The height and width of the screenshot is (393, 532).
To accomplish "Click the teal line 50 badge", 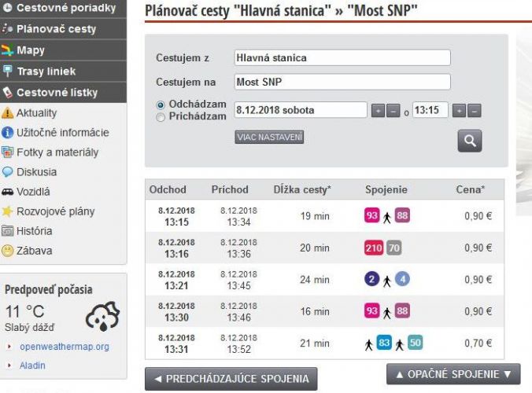I will coord(415,343).
